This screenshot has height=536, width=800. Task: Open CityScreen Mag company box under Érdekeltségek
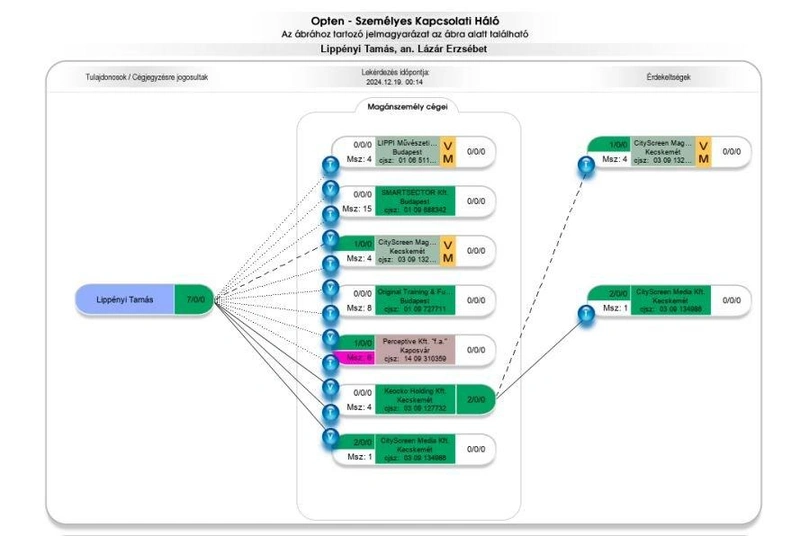click(x=663, y=152)
